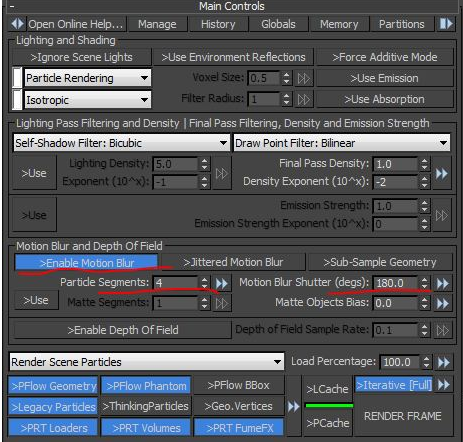This screenshot has height=442, width=463.
Task: Click the Voxel Size input field
Action: (264, 78)
